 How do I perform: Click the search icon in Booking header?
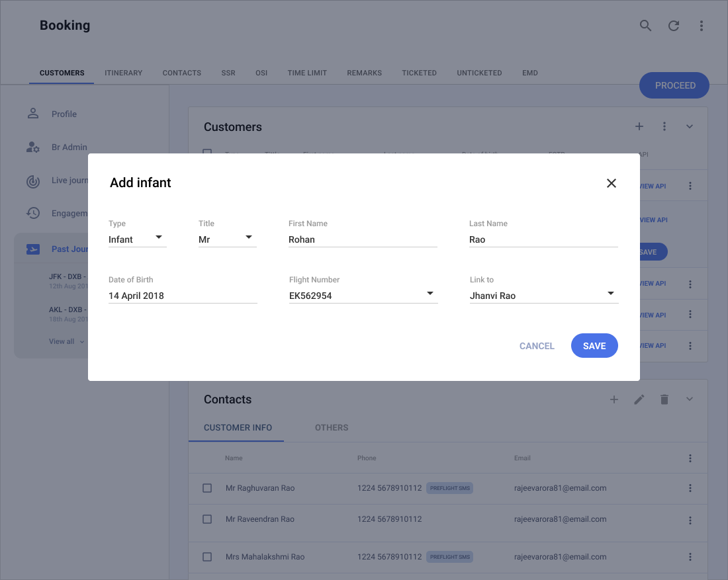point(645,26)
